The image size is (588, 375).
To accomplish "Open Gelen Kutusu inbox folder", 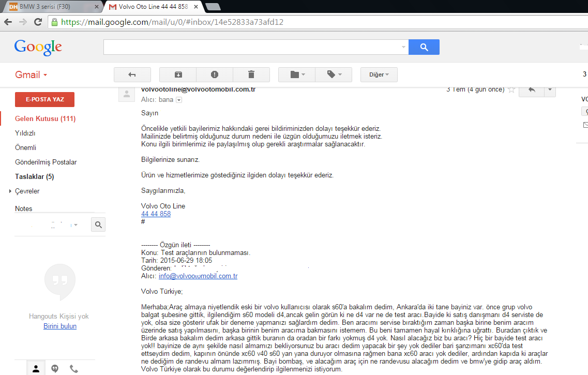I will [x=46, y=118].
